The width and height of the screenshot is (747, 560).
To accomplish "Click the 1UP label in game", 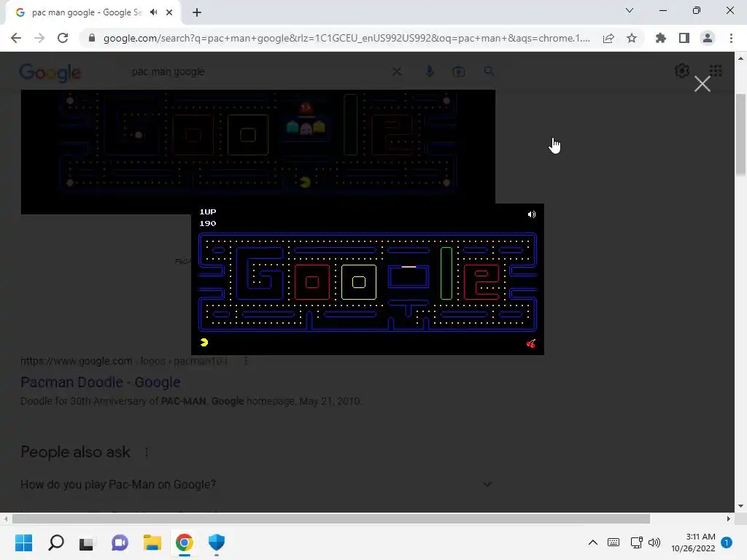I will (x=208, y=211).
